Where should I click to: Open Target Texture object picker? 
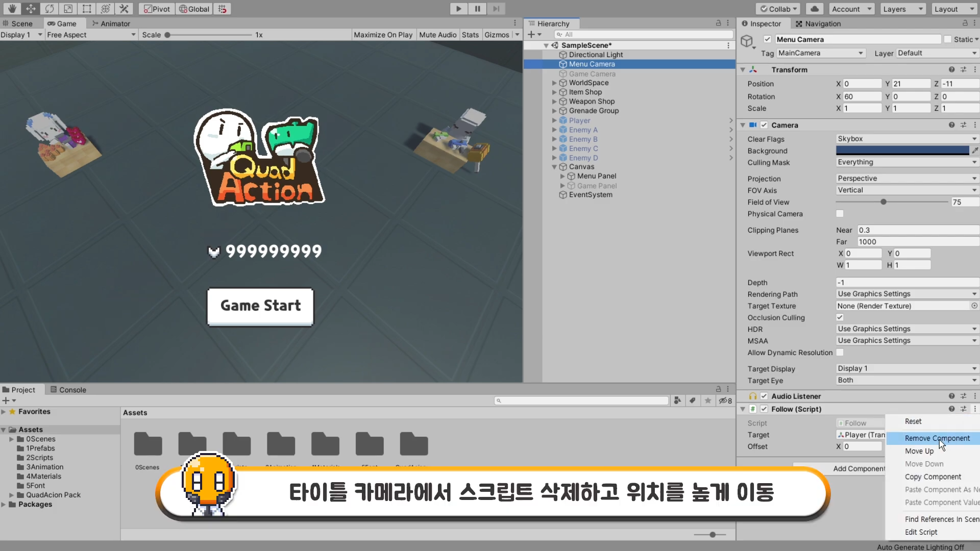[974, 306]
